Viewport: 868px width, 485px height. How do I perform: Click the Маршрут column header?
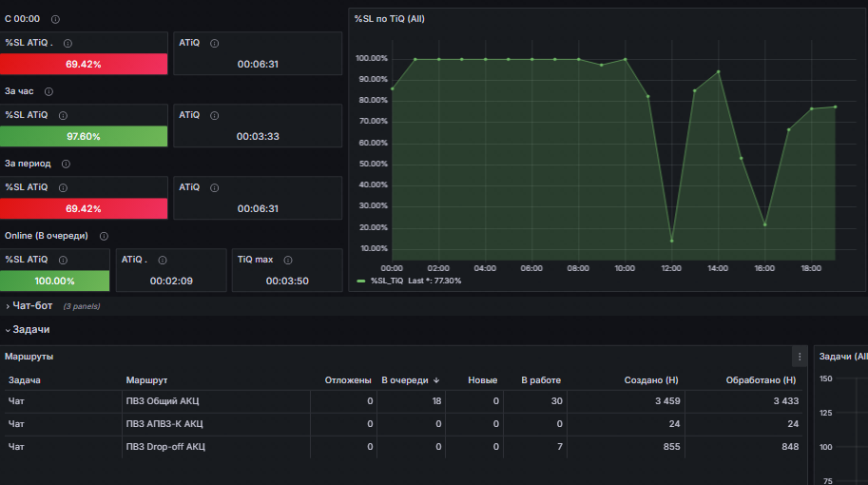(146, 380)
